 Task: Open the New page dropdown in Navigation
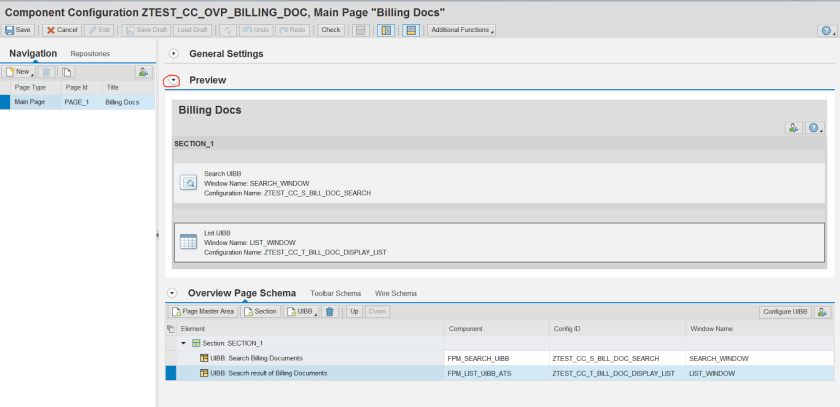coord(18,72)
